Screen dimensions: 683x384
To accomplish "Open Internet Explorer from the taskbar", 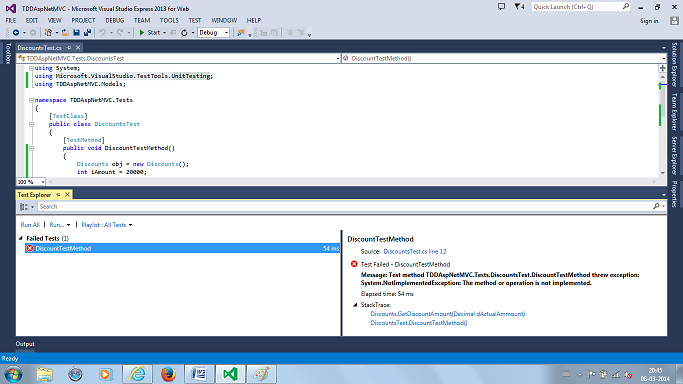I will point(138,374).
